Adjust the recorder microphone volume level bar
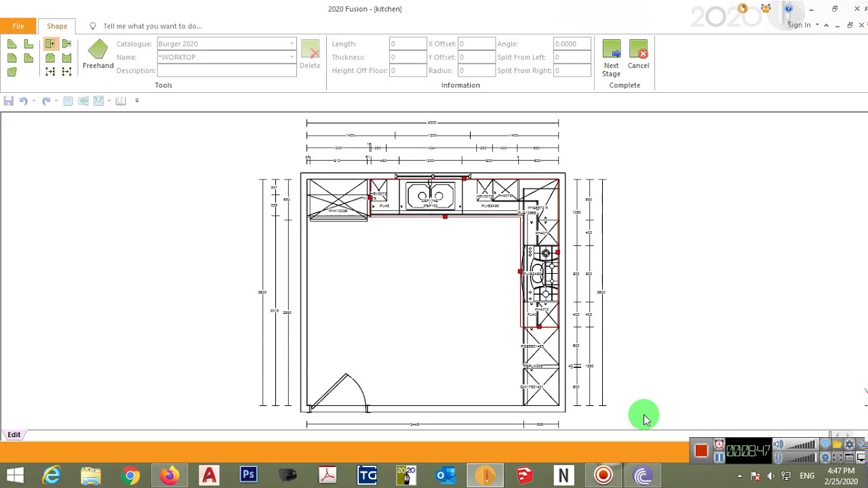This screenshot has width=868, height=488. [802, 457]
